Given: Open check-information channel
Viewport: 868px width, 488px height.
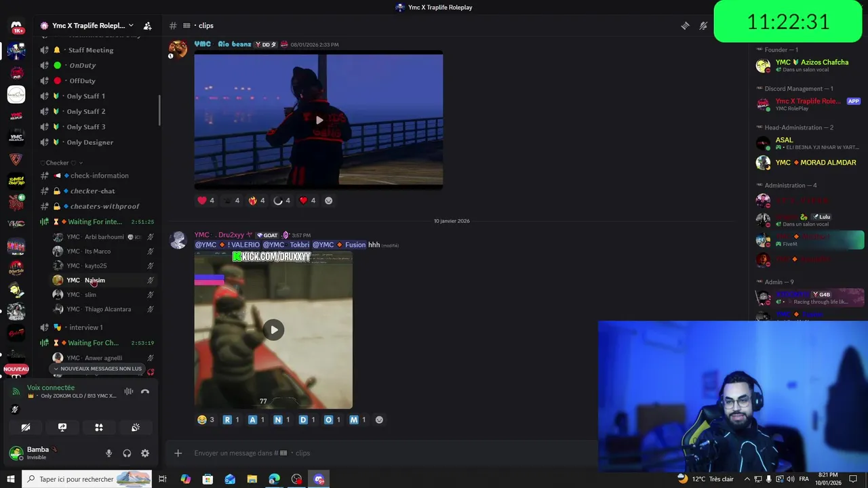Looking at the screenshot, I should pos(96,176).
